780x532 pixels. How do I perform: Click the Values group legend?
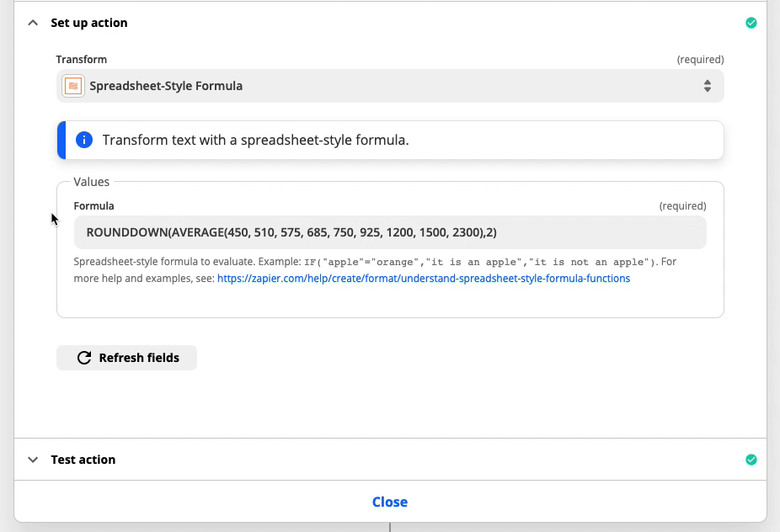pyautogui.click(x=92, y=182)
